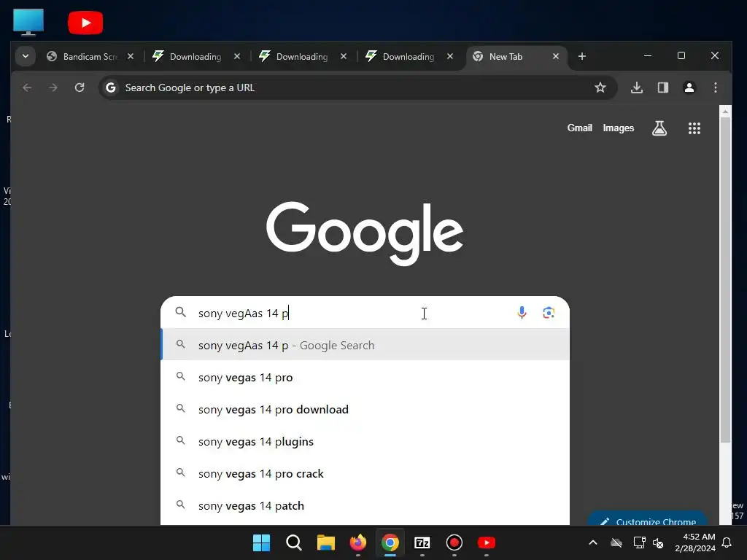This screenshot has width=747, height=560.
Task: Open Chrome three-dot menu
Action: pos(716,87)
